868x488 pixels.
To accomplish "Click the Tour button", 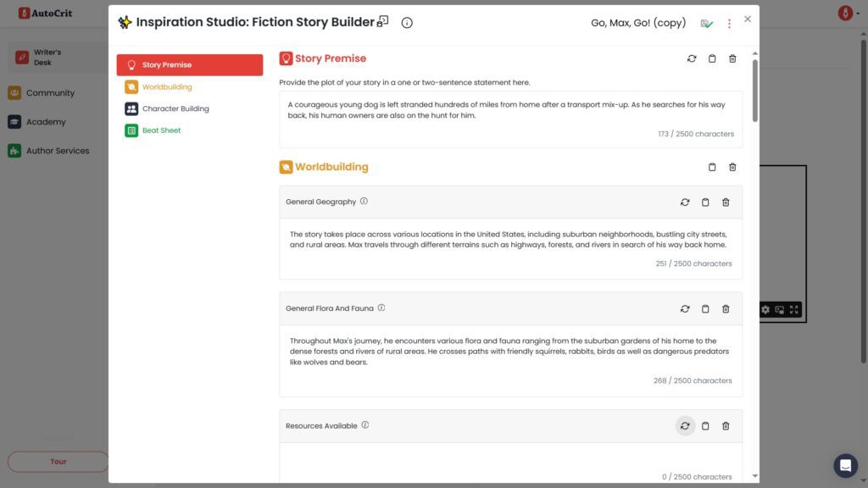I will [57, 461].
